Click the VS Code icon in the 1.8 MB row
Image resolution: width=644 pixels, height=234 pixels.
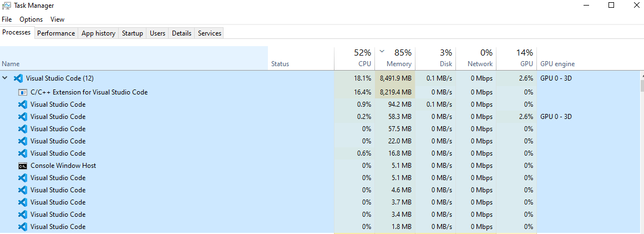click(x=23, y=227)
